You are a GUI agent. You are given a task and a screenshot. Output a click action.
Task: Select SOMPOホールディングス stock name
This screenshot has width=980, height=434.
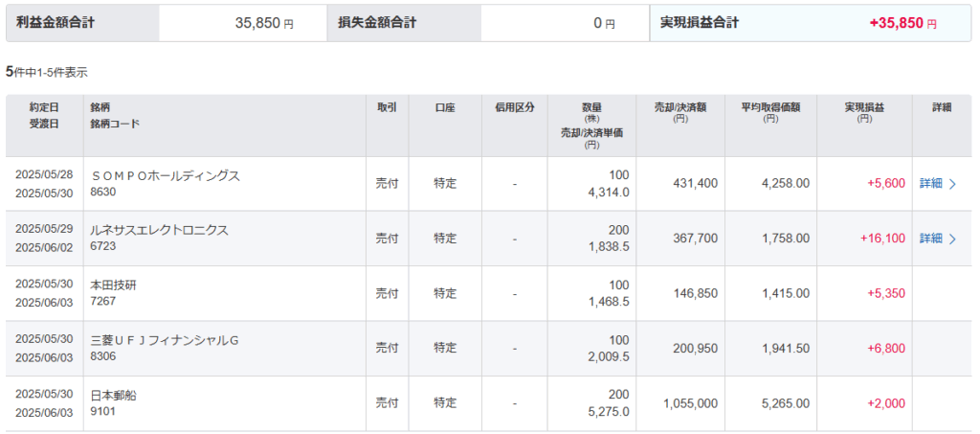point(165,176)
